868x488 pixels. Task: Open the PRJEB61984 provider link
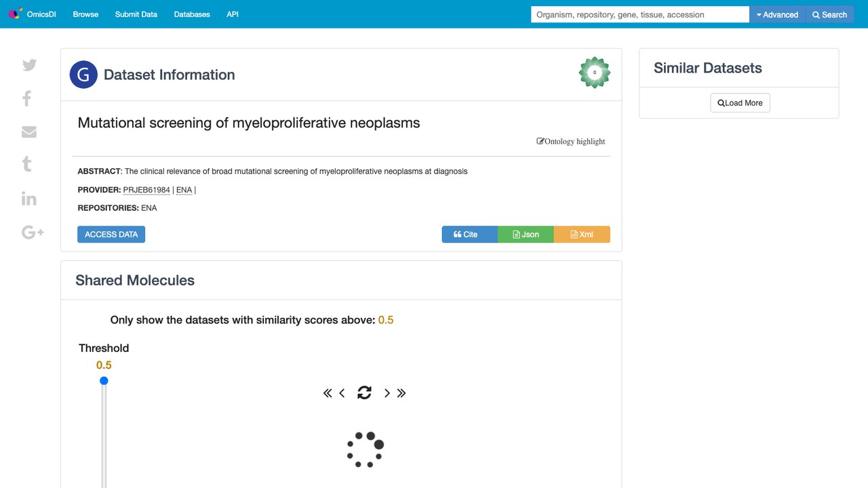146,190
